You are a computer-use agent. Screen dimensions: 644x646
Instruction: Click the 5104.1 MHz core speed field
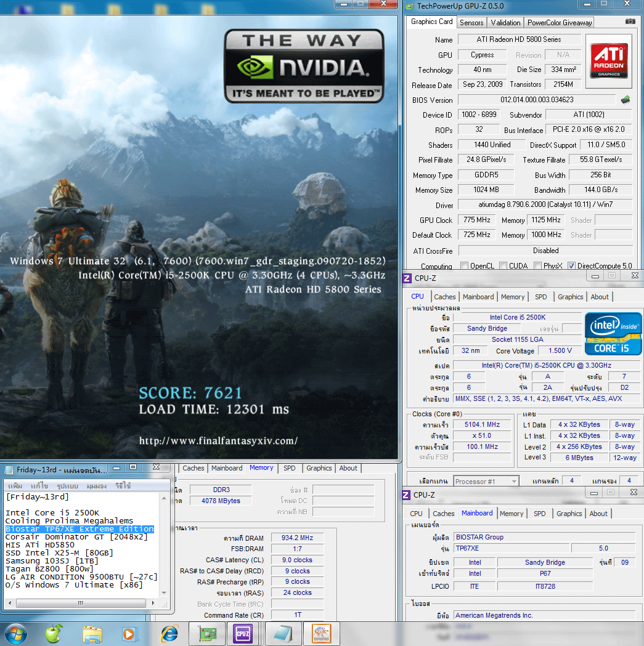[x=482, y=425]
